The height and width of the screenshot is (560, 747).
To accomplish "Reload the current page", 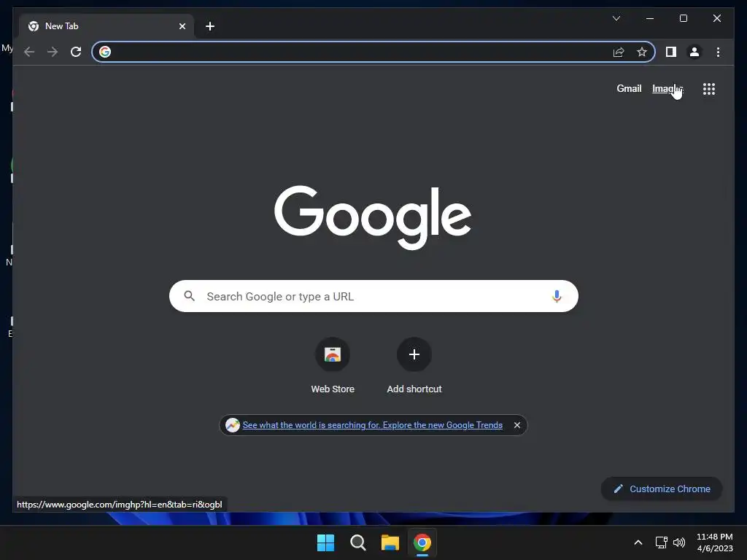I will point(76,52).
